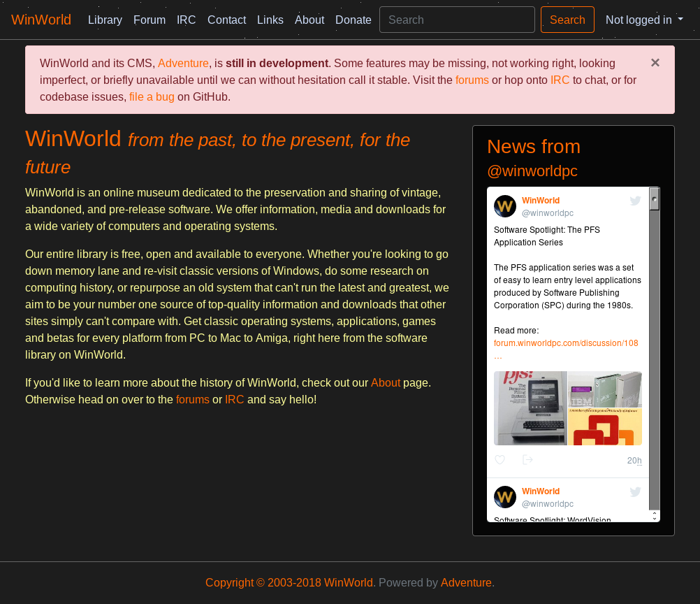Open the 'Not logged in' dropdown
700x604 pixels.
(x=643, y=20)
